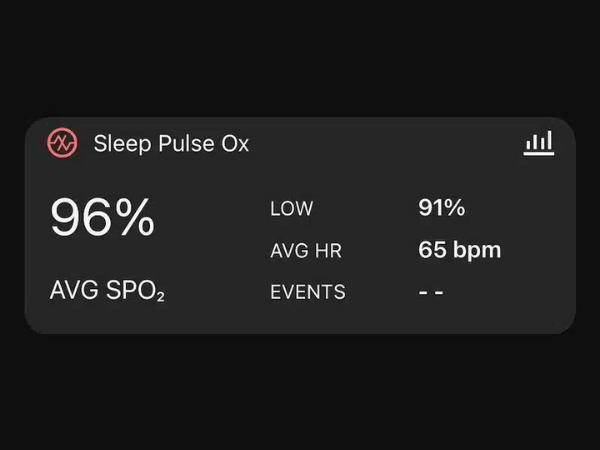Click the 65 bpm heart rate value
Screen dimensions: 600x450
(459, 250)
